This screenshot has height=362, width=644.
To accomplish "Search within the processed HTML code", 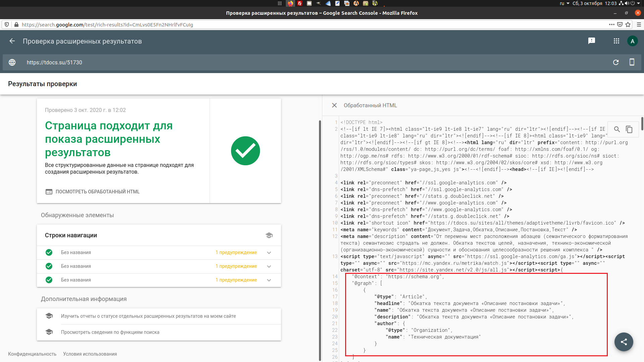I will [617, 129].
